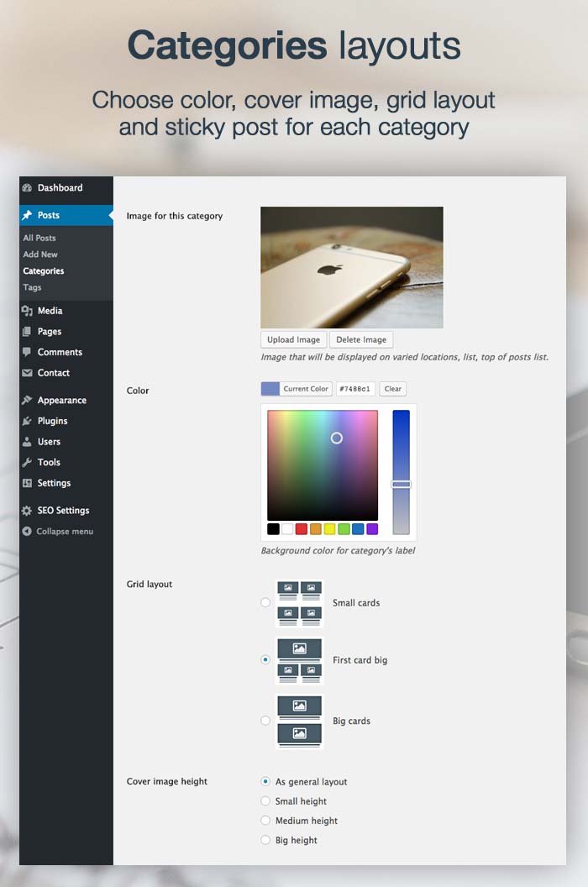Open the Pages menu label
588x887 pixels.
50,332
